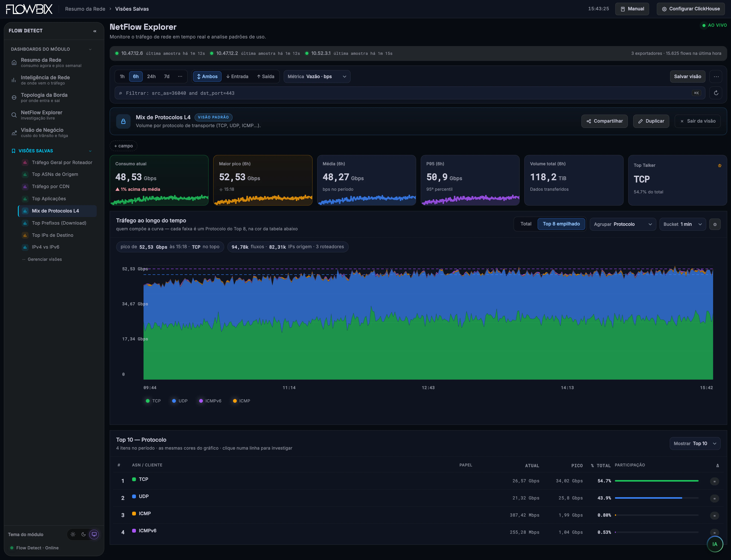Screen dimensions: 731x560
Task: Click Tráfego por CDN chart icon
Action: pyautogui.click(x=25, y=187)
